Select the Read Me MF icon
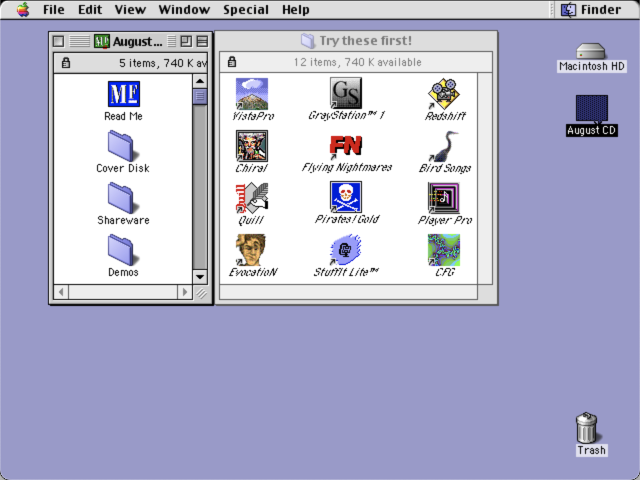Image resolution: width=640 pixels, height=480 pixels. [124, 94]
